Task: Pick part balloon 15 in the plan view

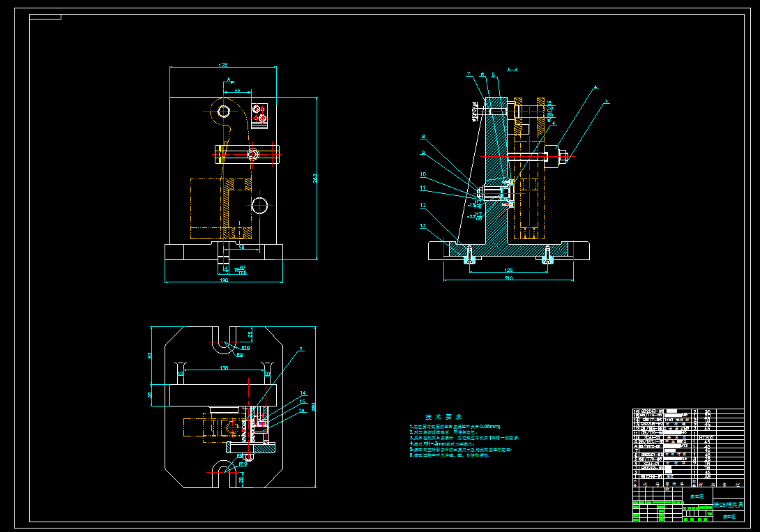Action: (x=303, y=402)
